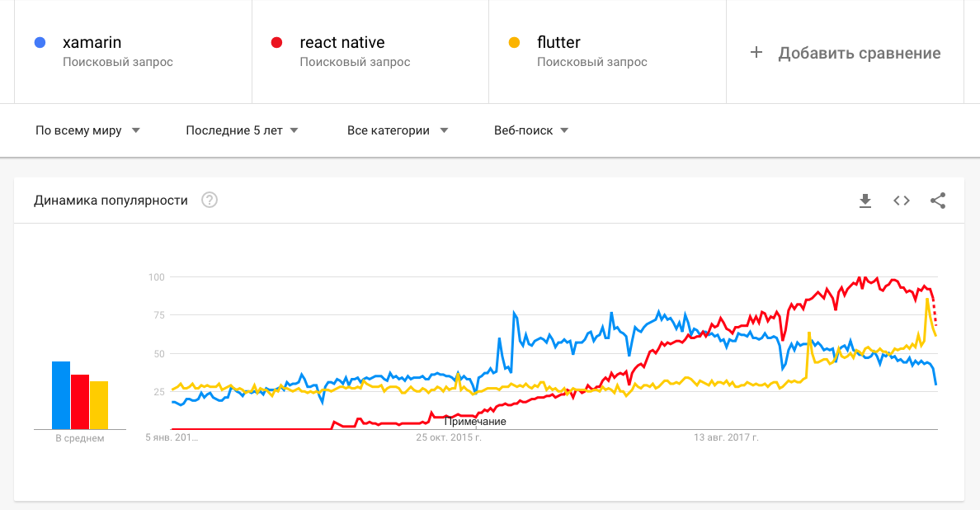Click the plus icon to add comparison
Screen dimensions: 980x510
(756, 53)
